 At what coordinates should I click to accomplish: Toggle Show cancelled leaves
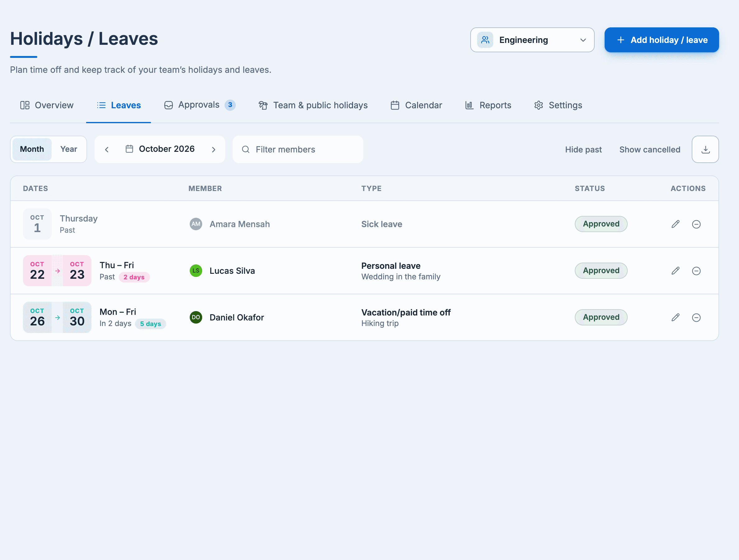pyautogui.click(x=650, y=150)
